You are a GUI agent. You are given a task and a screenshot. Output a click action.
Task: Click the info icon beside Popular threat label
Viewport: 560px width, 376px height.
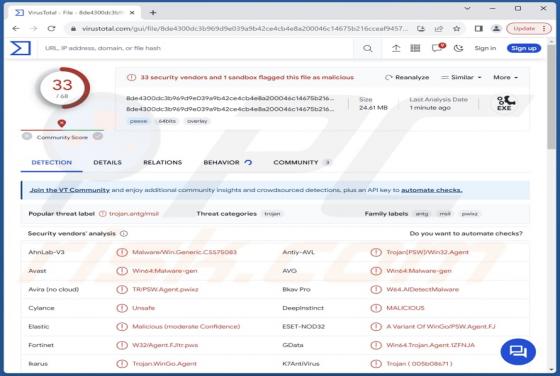point(102,214)
